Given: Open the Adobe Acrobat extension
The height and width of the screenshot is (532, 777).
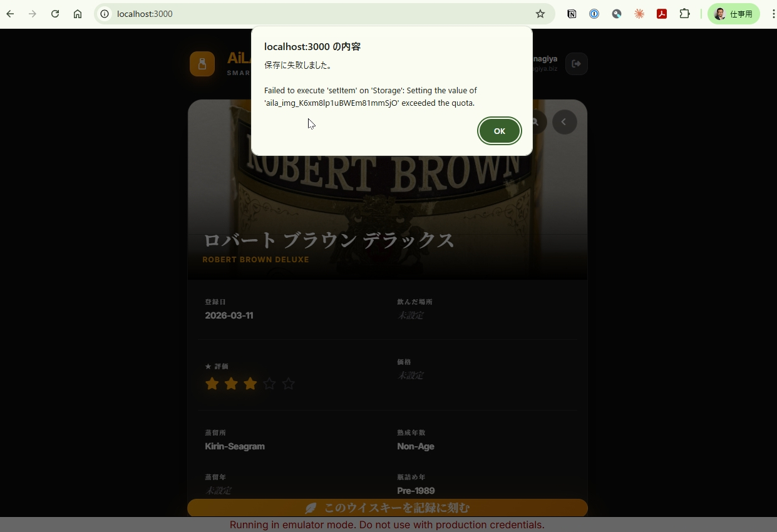Looking at the screenshot, I should [x=662, y=13].
